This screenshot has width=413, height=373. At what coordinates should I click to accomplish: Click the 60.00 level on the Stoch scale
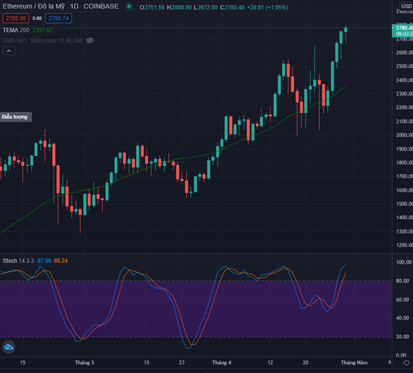[402, 300]
